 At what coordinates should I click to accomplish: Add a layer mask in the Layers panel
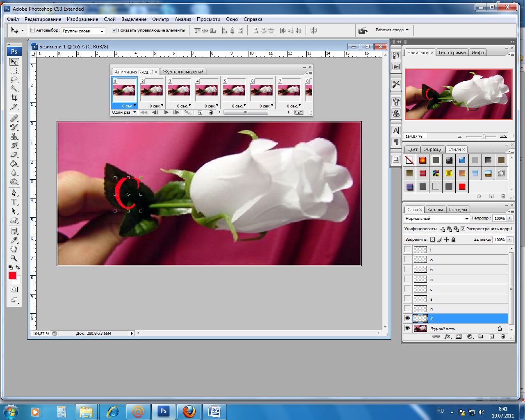pos(459,336)
